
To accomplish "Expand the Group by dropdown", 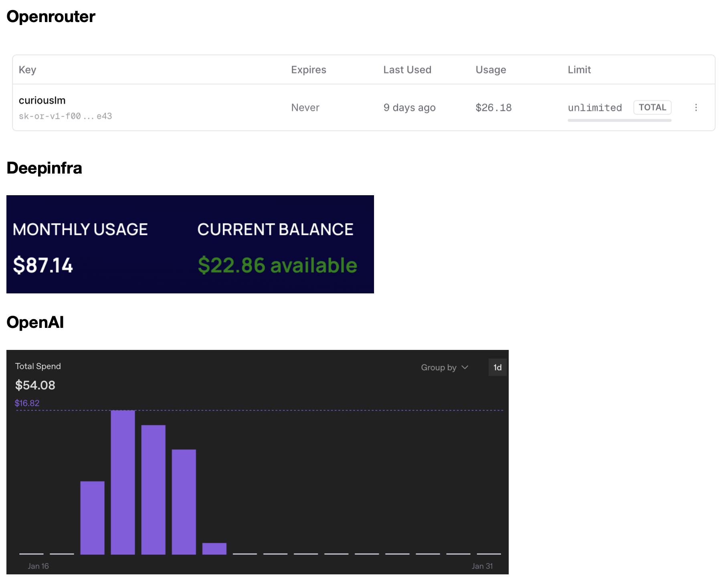I will click(445, 368).
